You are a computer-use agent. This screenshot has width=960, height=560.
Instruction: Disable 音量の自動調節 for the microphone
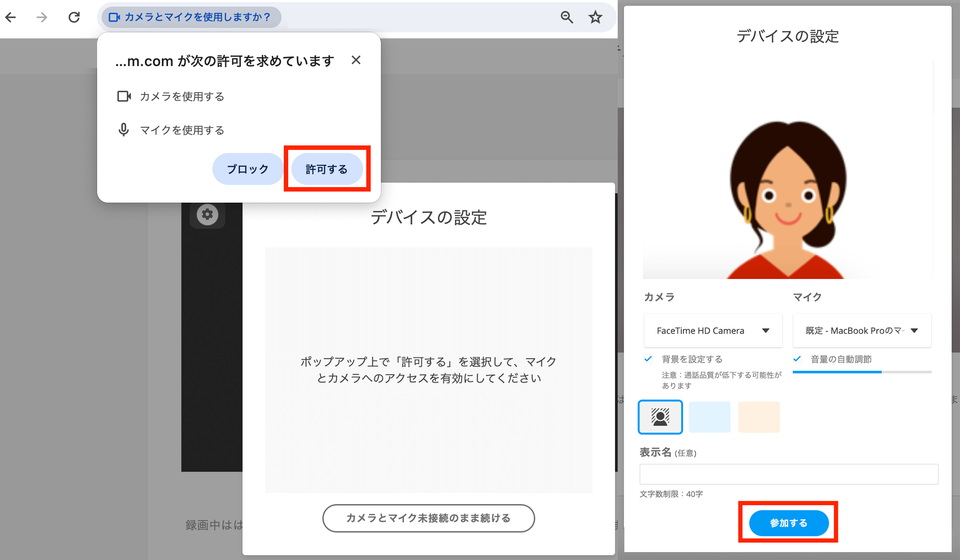tap(798, 359)
